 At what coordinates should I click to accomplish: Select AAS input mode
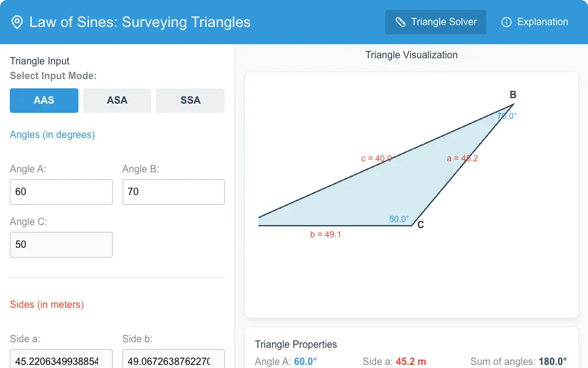[44, 100]
